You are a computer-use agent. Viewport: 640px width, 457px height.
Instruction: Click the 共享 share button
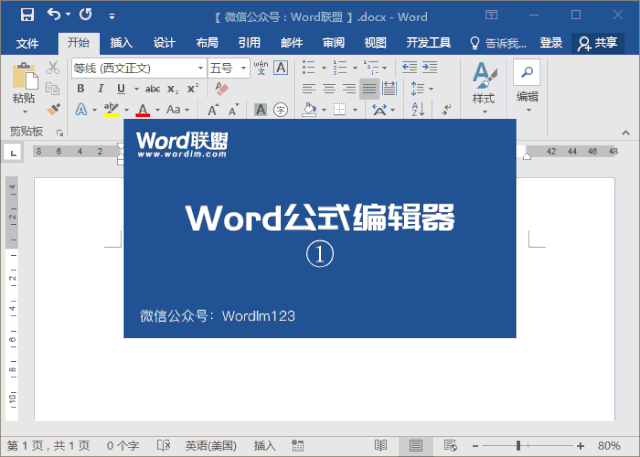tap(597, 43)
